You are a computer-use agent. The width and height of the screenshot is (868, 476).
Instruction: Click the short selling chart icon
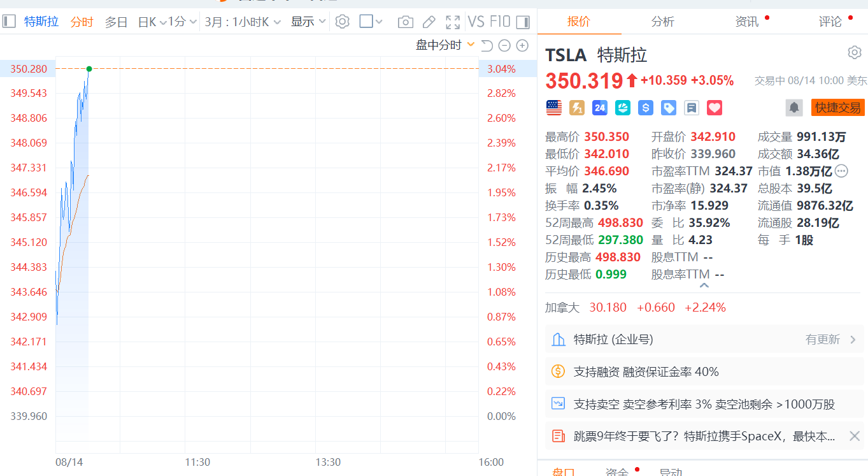(x=559, y=403)
